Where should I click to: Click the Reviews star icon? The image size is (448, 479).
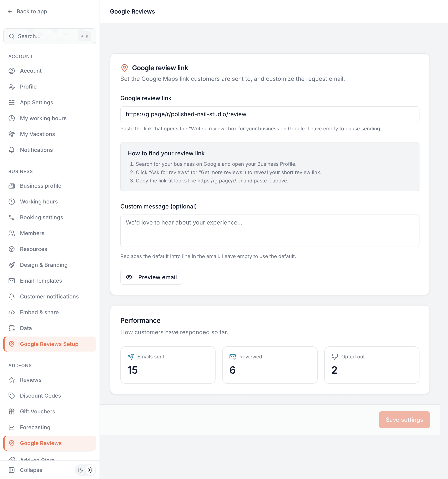pyautogui.click(x=12, y=380)
